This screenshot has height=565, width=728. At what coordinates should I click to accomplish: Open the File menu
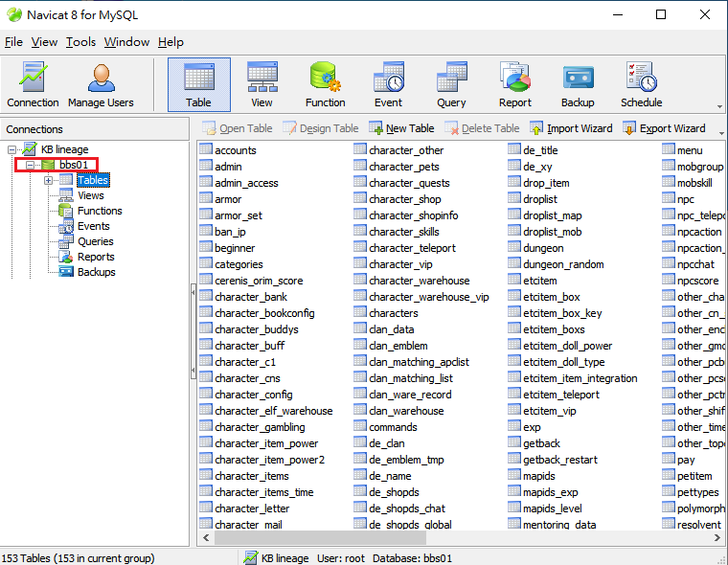pyautogui.click(x=13, y=42)
